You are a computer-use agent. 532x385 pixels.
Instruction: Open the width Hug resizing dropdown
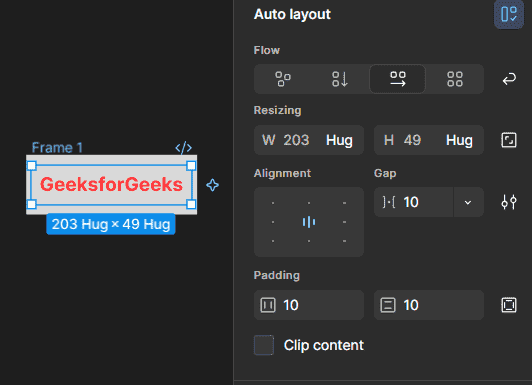[x=339, y=140]
